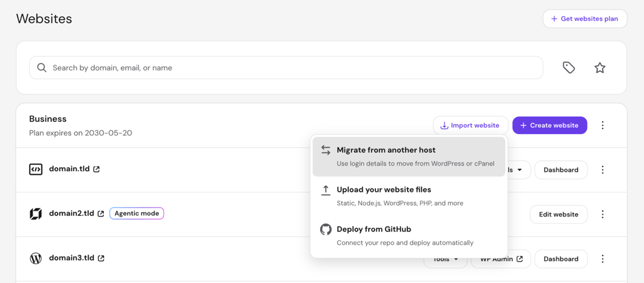Click the builder logo icon beside domain2.tld
Image resolution: width=644 pixels, height=283 pixels.
pyautogui.click(x=36, y=214)
